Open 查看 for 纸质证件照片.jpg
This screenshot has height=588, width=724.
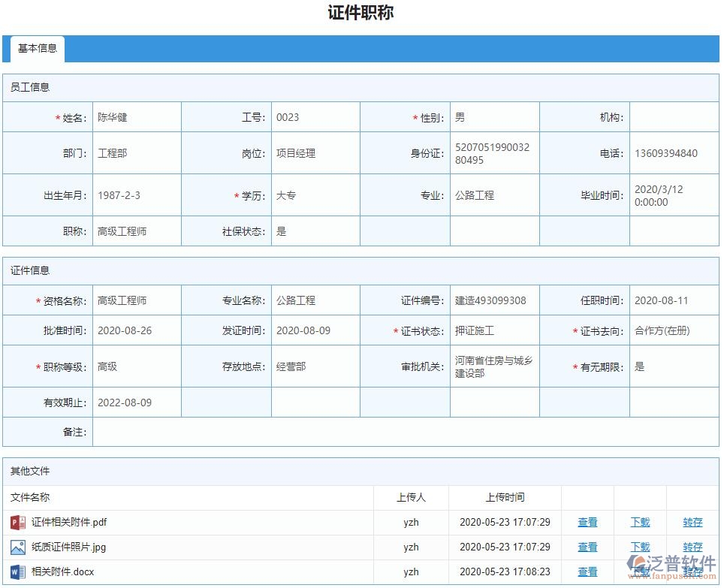(587, 547)
